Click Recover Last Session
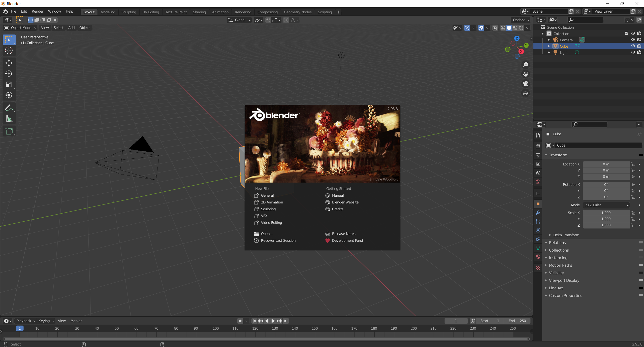This screenshot has height=347, width=644. tap(278, 241)
